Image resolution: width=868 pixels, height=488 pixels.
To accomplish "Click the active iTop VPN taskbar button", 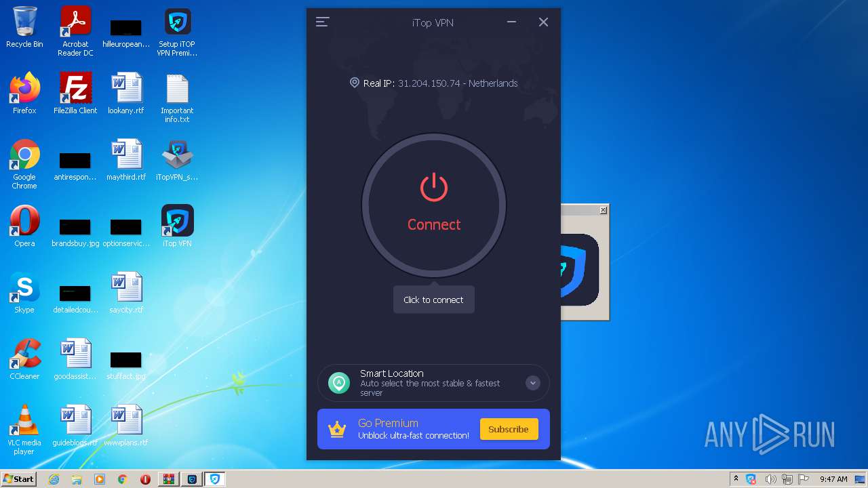I will [x=215, y=479].
